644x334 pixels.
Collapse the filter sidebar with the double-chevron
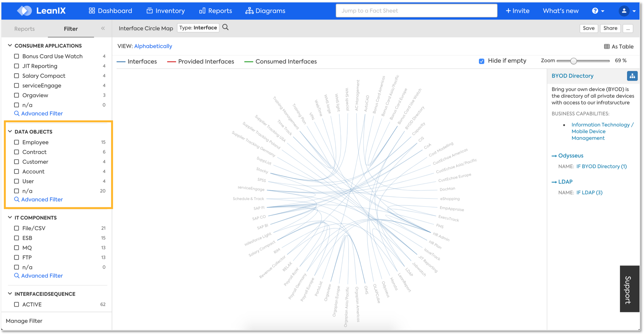point(103,28)
